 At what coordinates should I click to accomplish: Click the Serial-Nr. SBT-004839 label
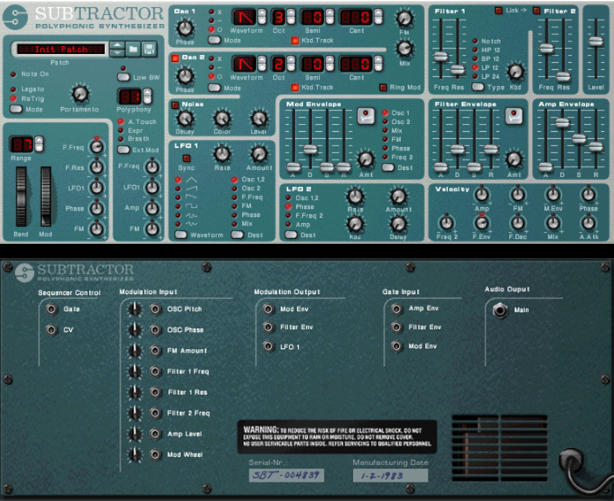[x=286, y=475]
